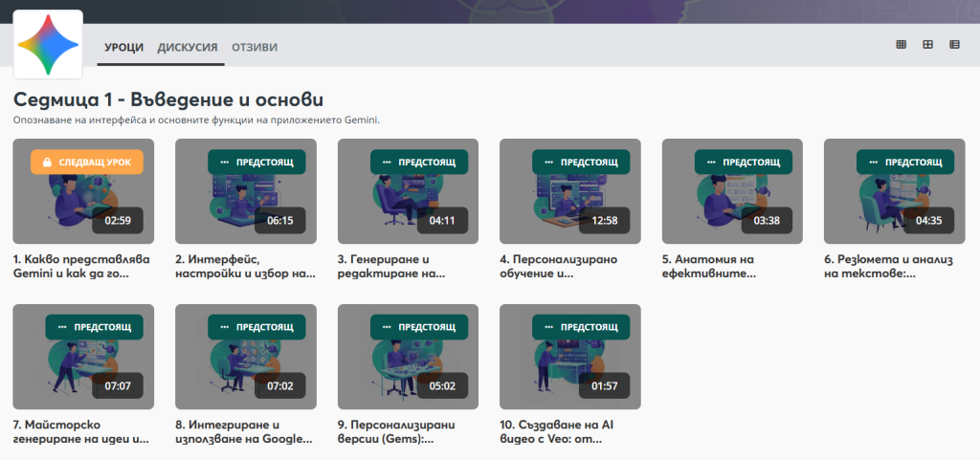The image size is (980, 460).
Task: Switch to large grid view icon
Action: (x=928, y=44)
